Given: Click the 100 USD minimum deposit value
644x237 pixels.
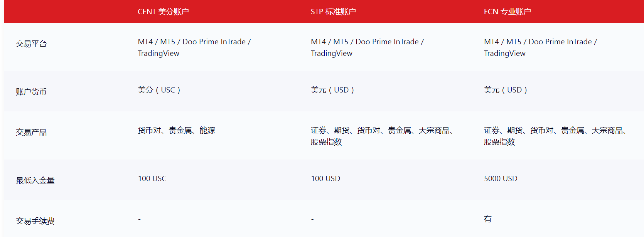Looking at the screenshot, I should coord(325,178).
